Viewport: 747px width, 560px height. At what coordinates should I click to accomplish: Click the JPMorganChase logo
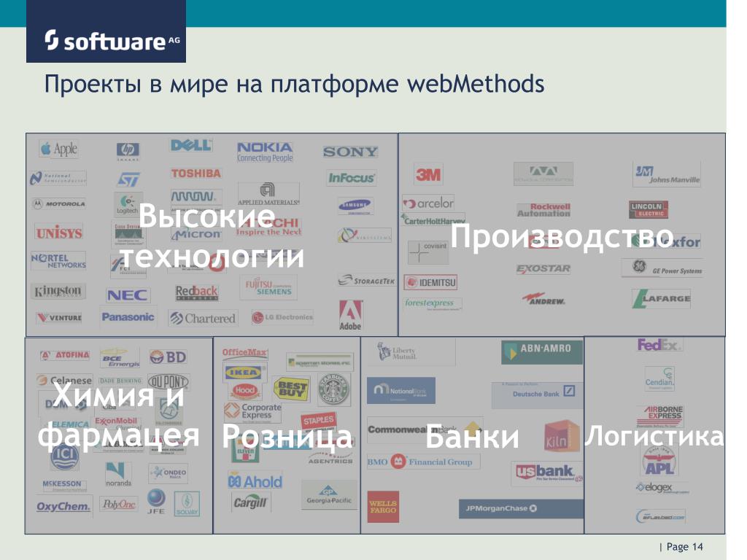521,508
